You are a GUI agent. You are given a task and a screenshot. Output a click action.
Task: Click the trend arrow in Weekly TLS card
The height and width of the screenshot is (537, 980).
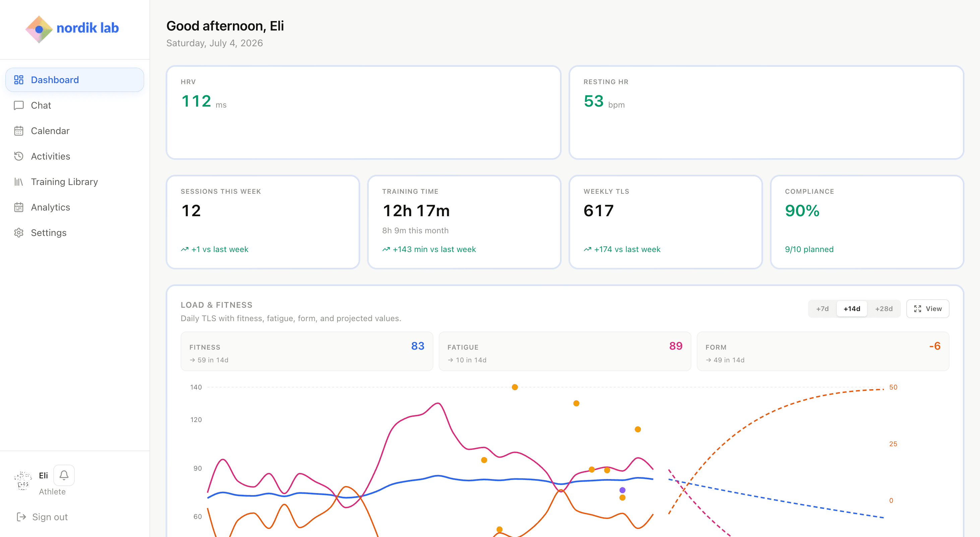(588, 249)
